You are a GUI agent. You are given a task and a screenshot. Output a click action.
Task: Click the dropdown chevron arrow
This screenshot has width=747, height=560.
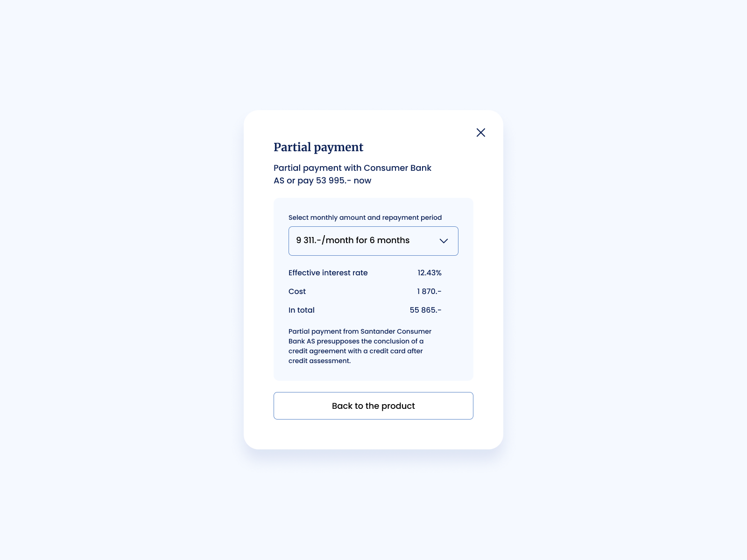444,241
